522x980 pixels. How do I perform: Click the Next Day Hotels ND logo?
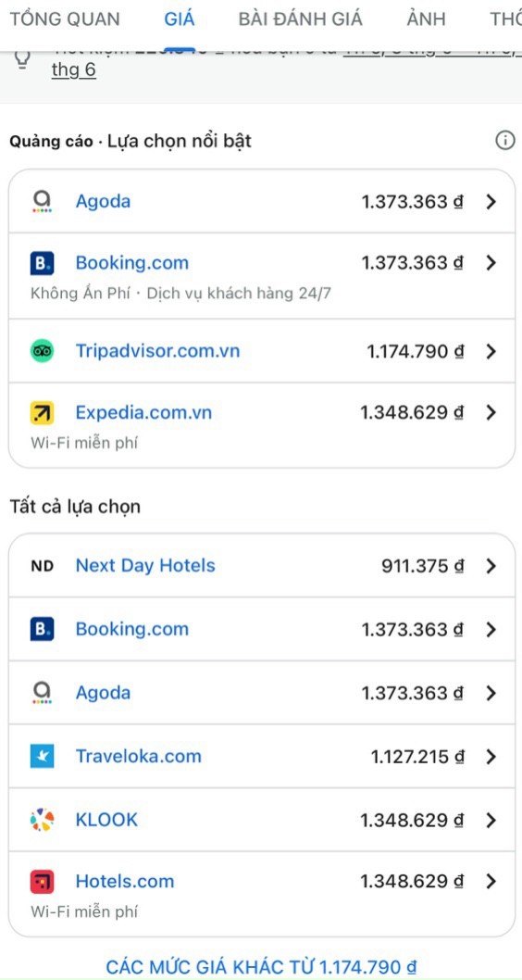[x=43, y=566]
